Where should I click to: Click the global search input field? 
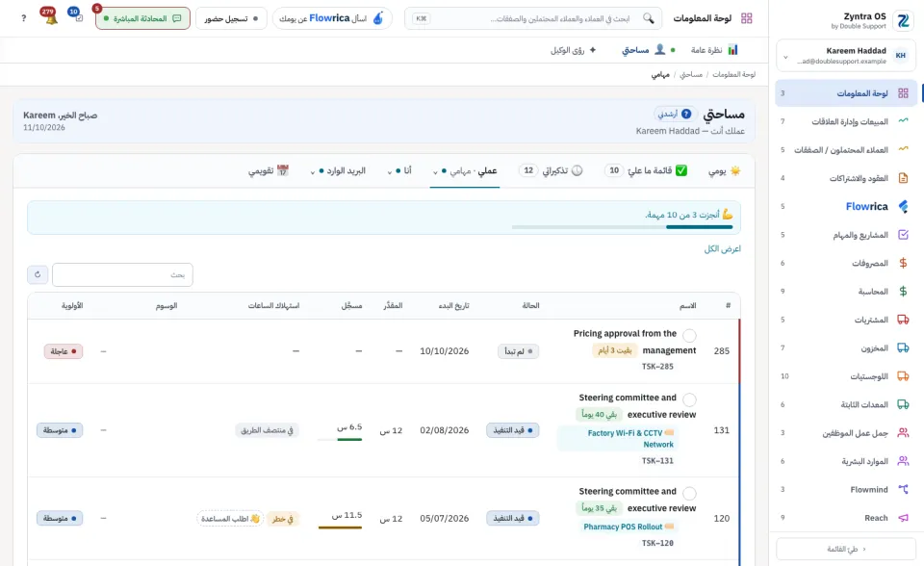tap(533, 18)
